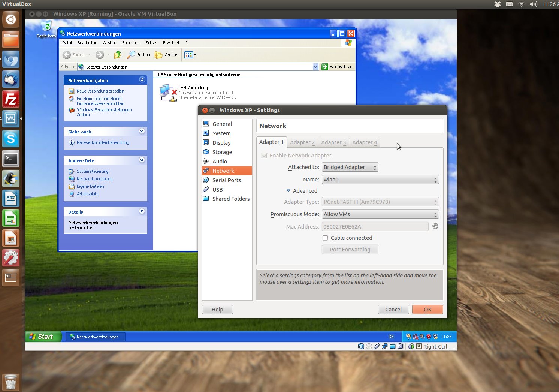Open the Ubuntu Dash home button
This screenshot has width=559, height=392.
point(11,19)
